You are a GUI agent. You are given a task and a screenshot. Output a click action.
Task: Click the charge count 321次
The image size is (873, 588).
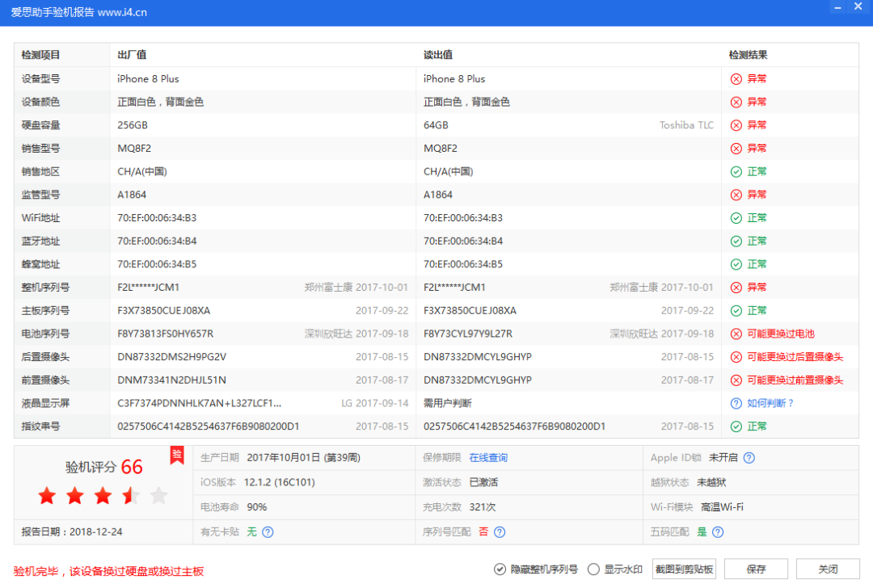coord(483,507)
